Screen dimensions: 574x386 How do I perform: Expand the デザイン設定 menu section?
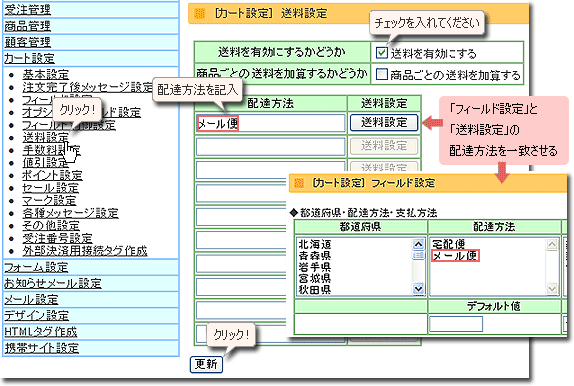37,316
